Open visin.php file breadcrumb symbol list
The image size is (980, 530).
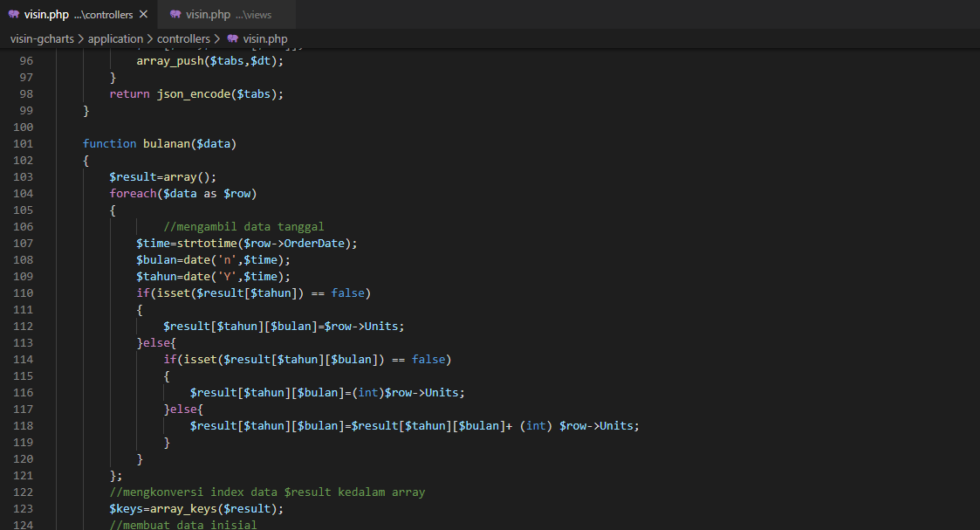coord(265,38)
